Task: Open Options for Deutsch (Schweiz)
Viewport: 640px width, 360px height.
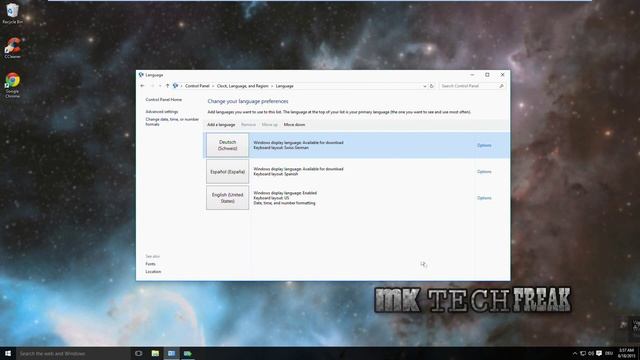Action: pyautogui.click(x=484, y=145)
